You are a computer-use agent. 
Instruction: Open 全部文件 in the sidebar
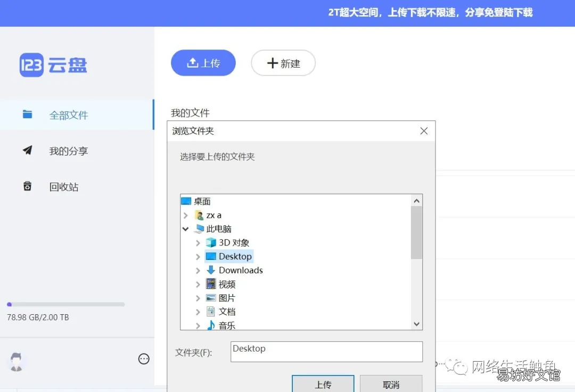click(77, 115)
